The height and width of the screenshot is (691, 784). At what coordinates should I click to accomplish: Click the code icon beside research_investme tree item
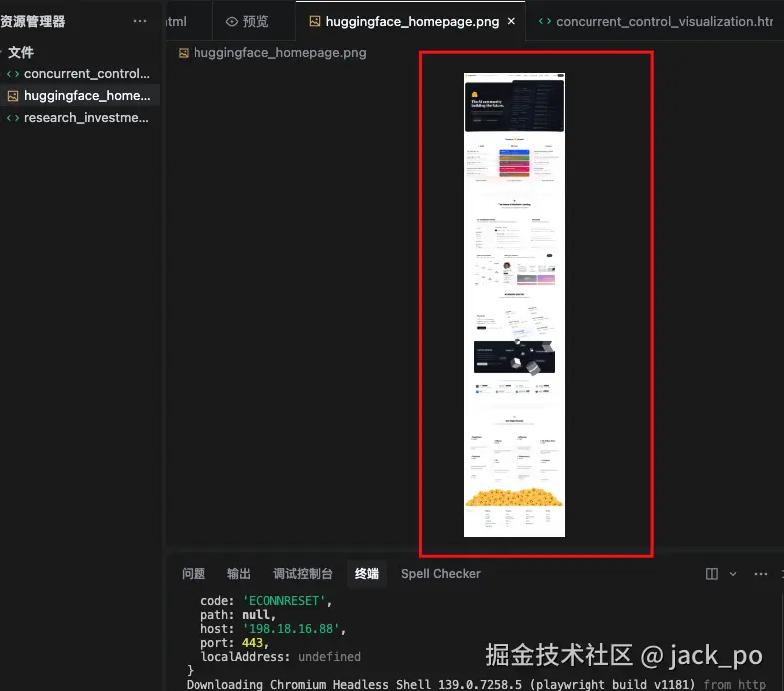(x=13, y=118)
